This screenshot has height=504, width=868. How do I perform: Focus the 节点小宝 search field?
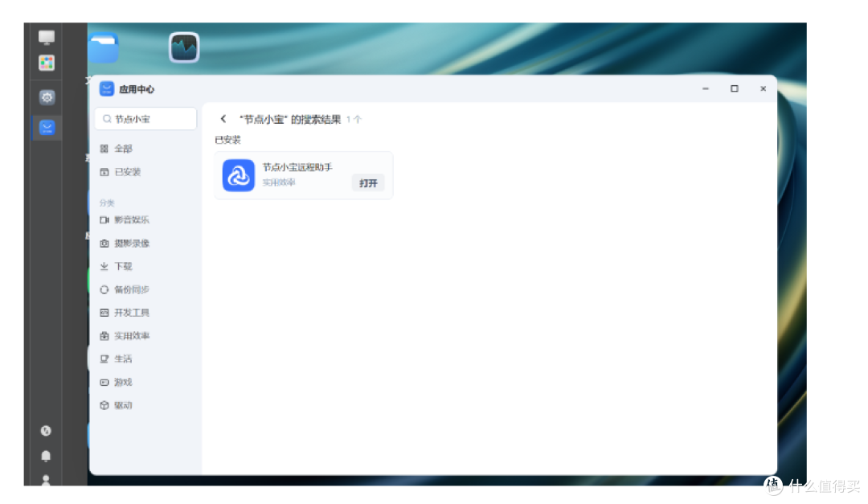[145, 119]
